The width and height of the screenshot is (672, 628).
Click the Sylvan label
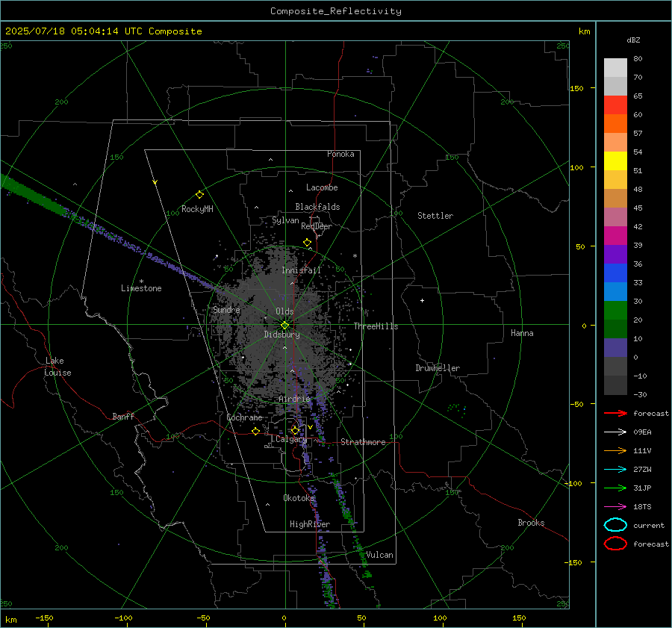[285, 220]
